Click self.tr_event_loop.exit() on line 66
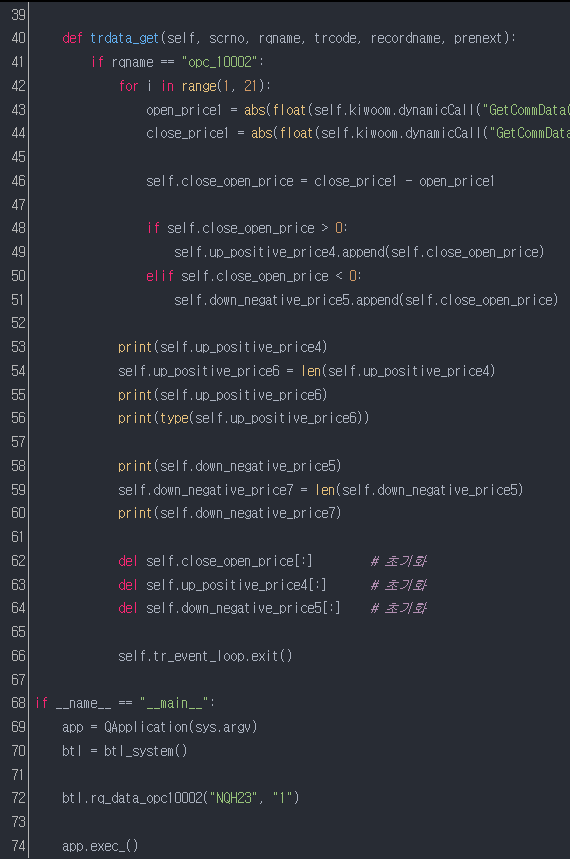The width and height of the screenshot is (570, 859). coord(206,656)
